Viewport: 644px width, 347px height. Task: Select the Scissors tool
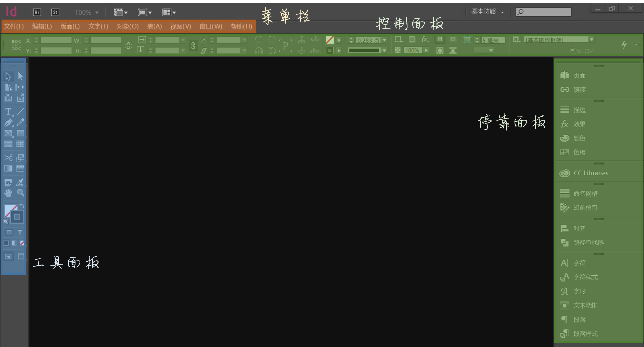point(8,158)
